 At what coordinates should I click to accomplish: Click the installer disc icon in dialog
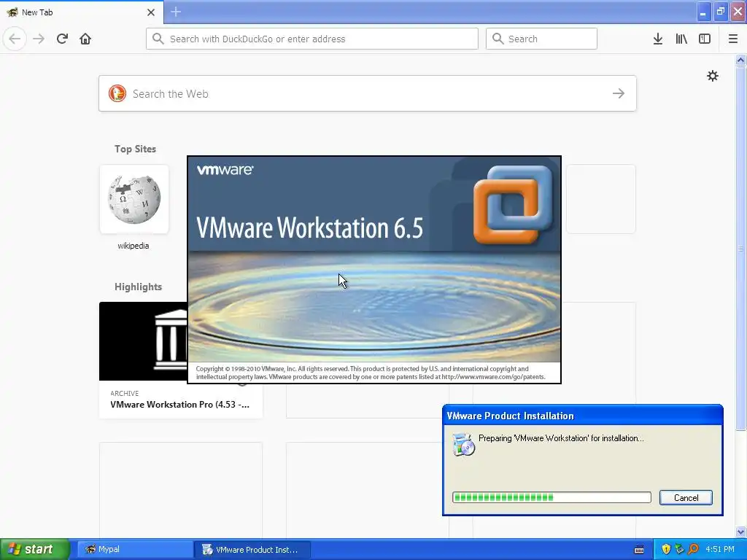(464, 444)
